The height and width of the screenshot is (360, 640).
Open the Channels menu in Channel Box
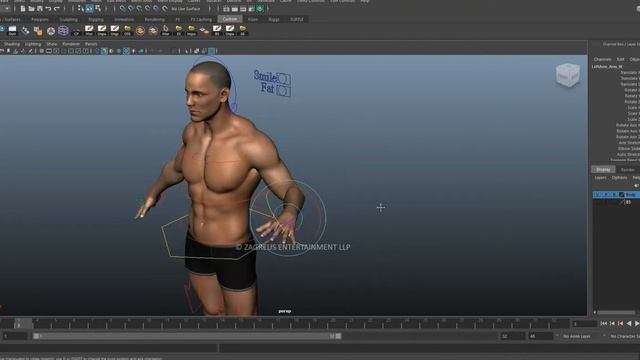pos(602,59)
